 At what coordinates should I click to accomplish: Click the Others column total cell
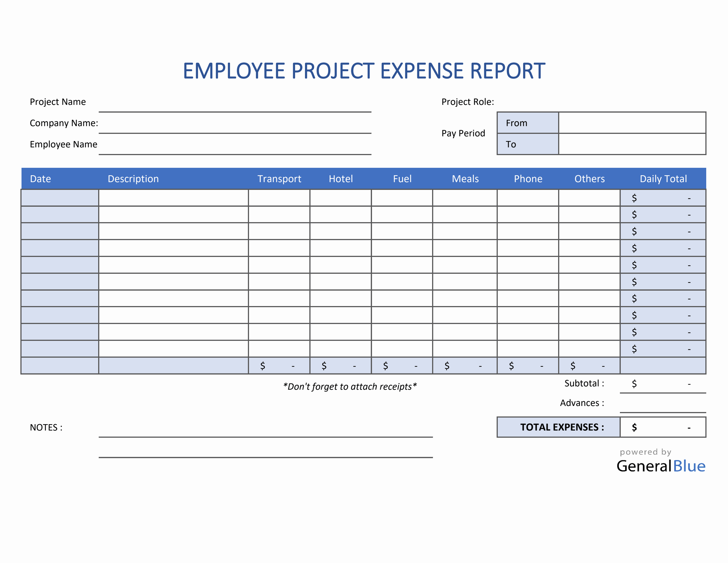(x=589, y=366)
